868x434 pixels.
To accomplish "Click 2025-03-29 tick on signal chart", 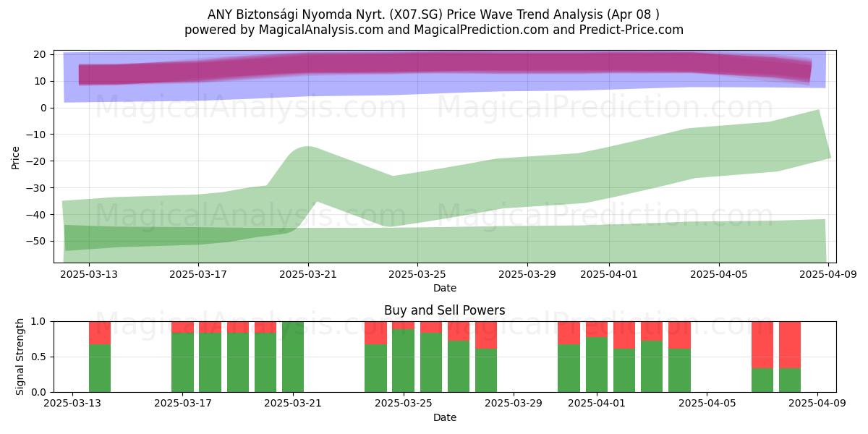I will click(x=513, y=404).
